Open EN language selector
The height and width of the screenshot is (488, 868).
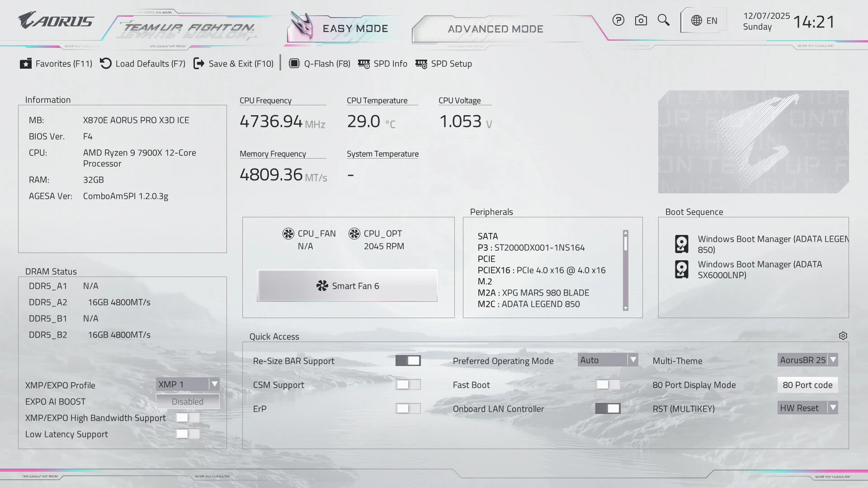click(704, 20)
